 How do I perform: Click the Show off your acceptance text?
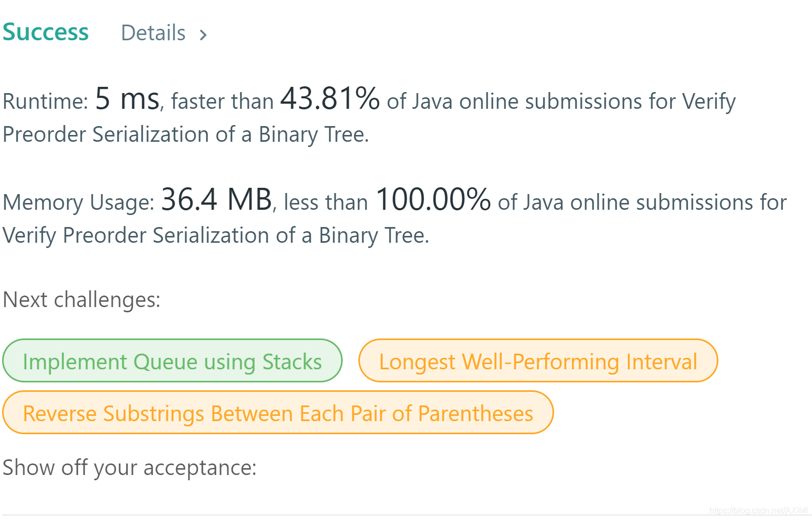click(x=129, y=468)
